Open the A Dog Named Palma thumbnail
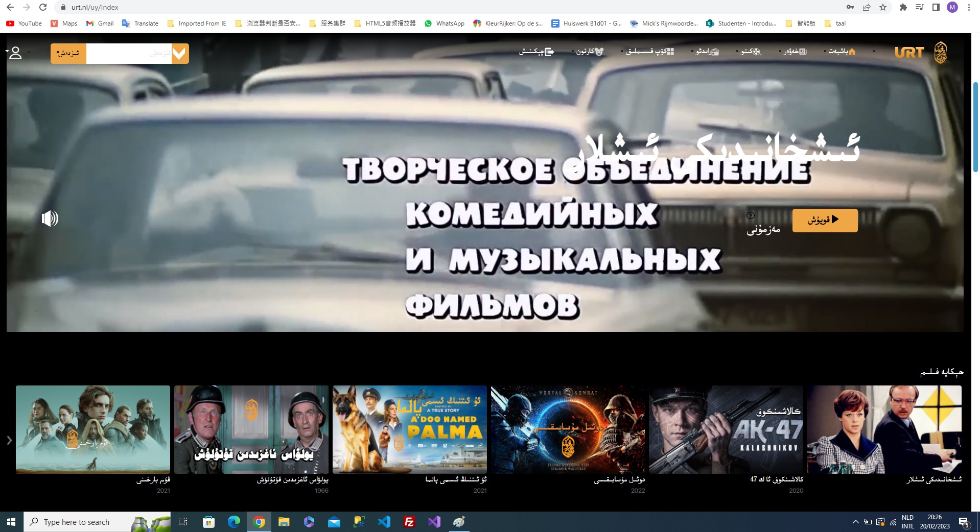The width and height of the screenshot is (980, 532). tap(409, 429)
